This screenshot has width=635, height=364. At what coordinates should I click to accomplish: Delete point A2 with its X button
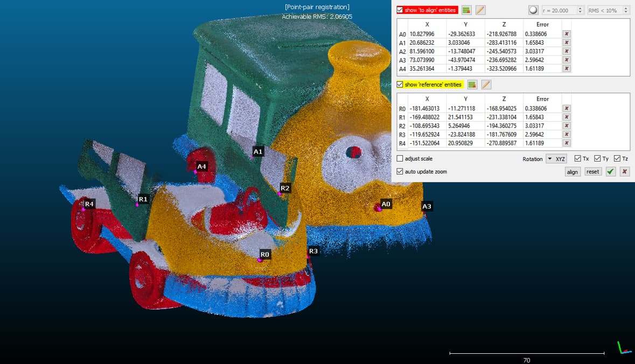567,51
